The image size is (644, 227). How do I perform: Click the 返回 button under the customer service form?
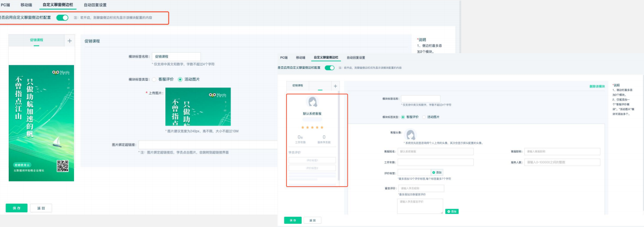(x=312, y=220)
